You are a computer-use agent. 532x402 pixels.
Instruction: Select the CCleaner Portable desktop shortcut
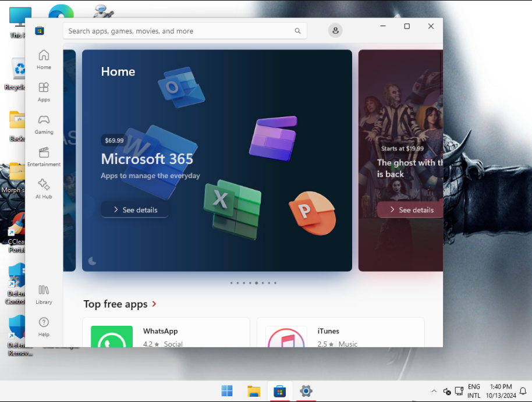click(x=16, y=232)
